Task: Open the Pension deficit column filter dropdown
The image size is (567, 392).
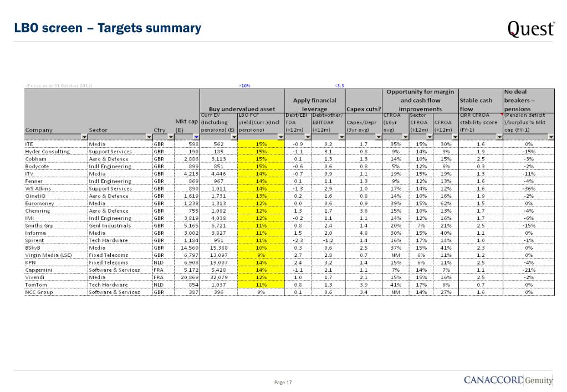Action: click(551, 137)
